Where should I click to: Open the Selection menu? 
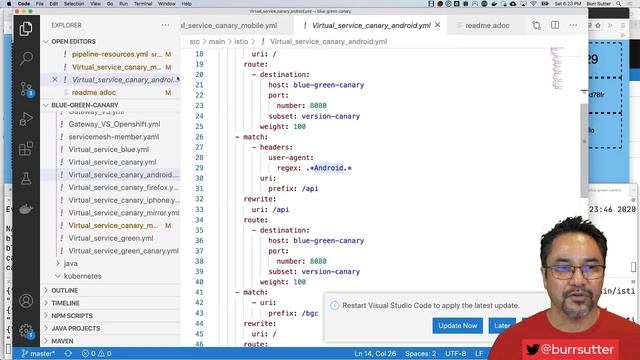click(74, 4)
